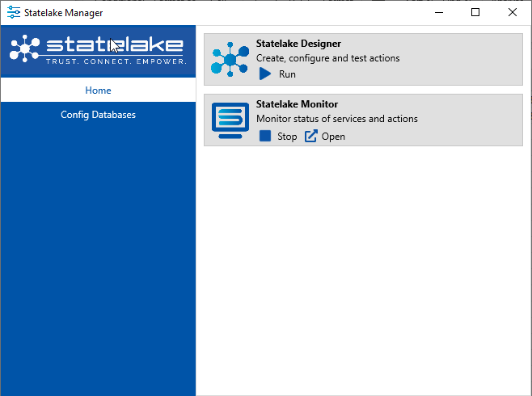Click the Open external-link icon
This screenshot has height=396, width=532.
point(310,136)
